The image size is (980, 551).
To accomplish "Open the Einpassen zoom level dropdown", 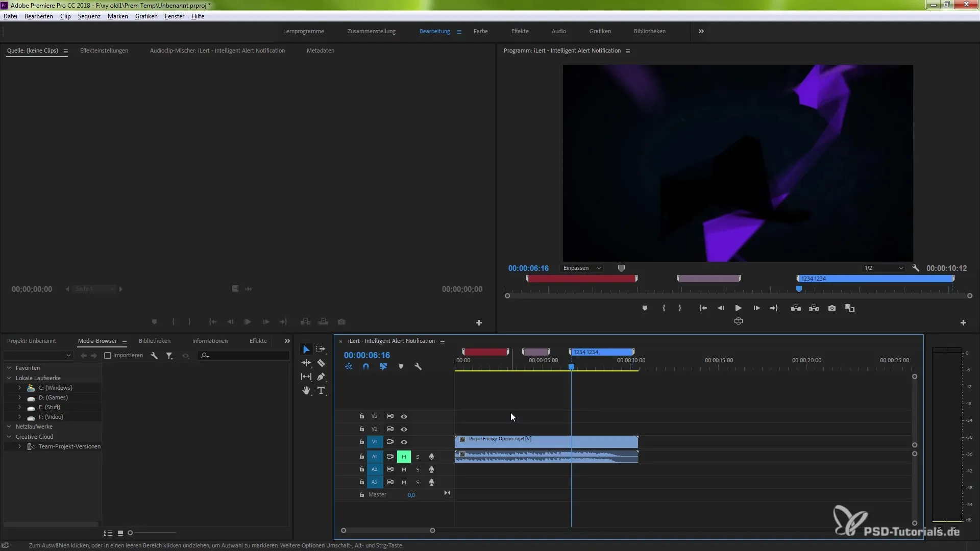I will (582, 268).
